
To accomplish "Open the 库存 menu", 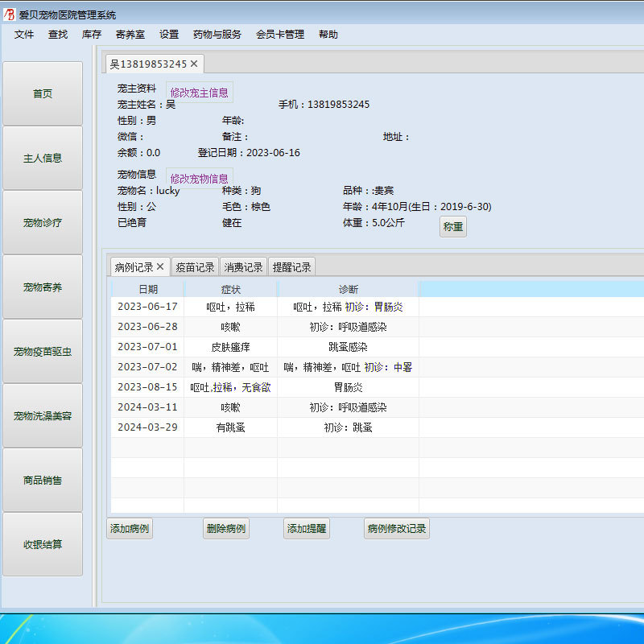I will (x=91, y=35).
